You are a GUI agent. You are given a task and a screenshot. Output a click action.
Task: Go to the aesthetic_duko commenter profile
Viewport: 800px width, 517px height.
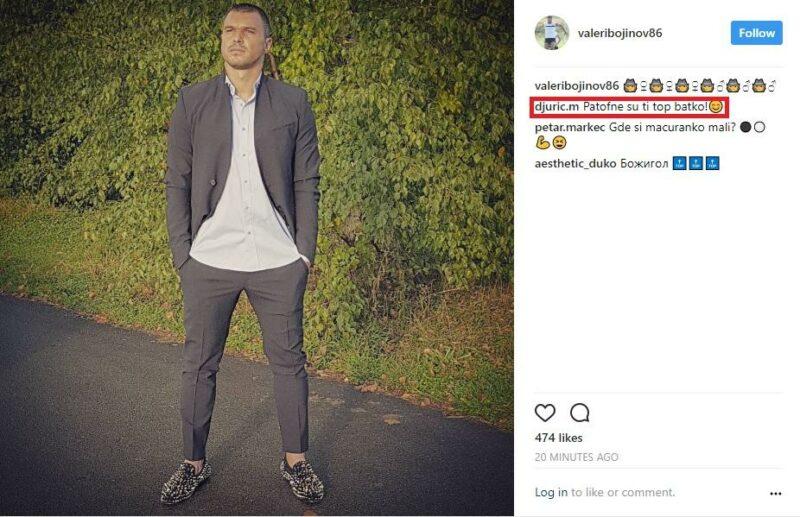[575, 163]
